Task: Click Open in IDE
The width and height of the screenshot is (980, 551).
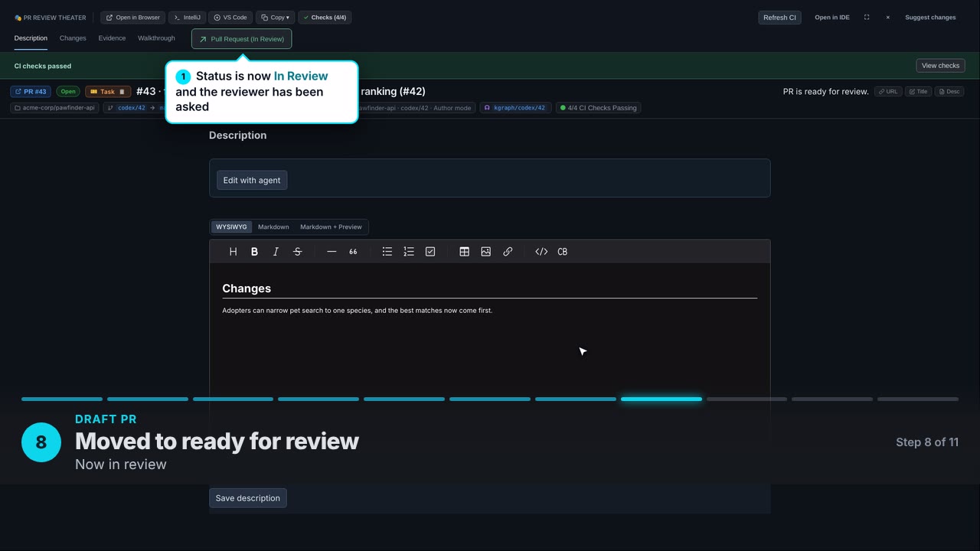Action: [x=832, y=18]
